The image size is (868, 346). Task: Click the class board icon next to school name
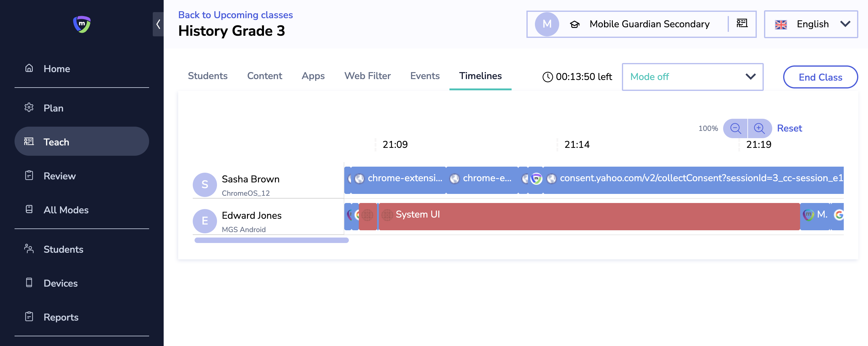pos(742,24)
